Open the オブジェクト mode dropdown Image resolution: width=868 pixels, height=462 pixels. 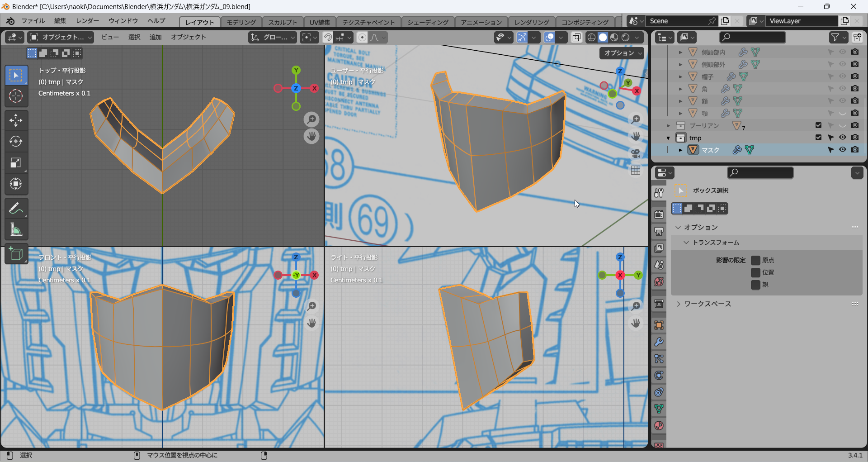61,37
